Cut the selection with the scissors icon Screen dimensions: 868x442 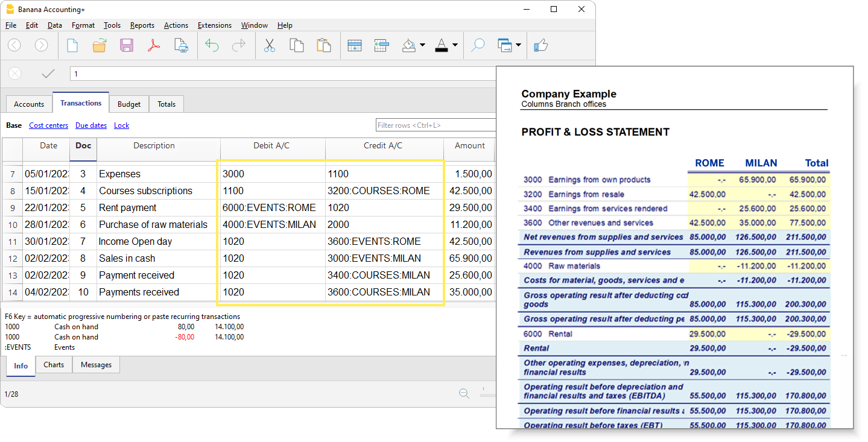269,45
